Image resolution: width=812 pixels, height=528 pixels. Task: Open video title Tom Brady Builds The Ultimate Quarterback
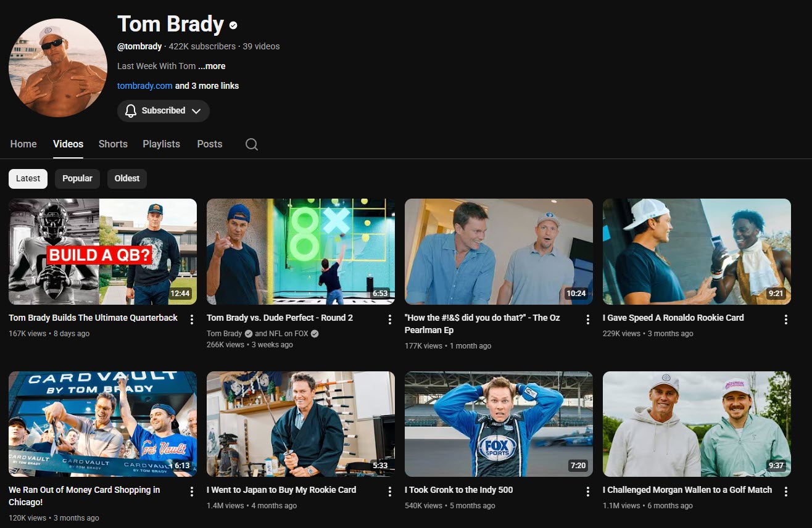pos(93,318)
